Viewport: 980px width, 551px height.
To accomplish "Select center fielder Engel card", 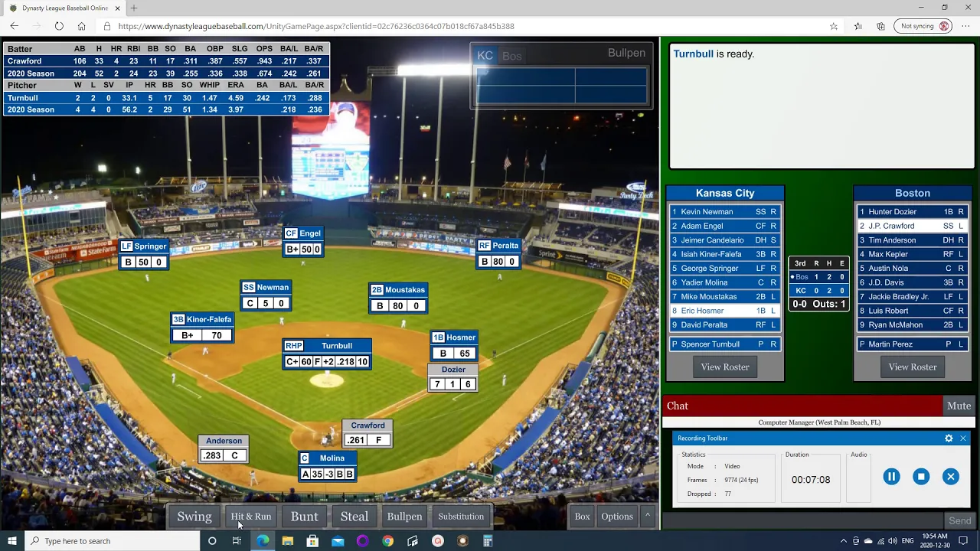I will click(303, 241).
